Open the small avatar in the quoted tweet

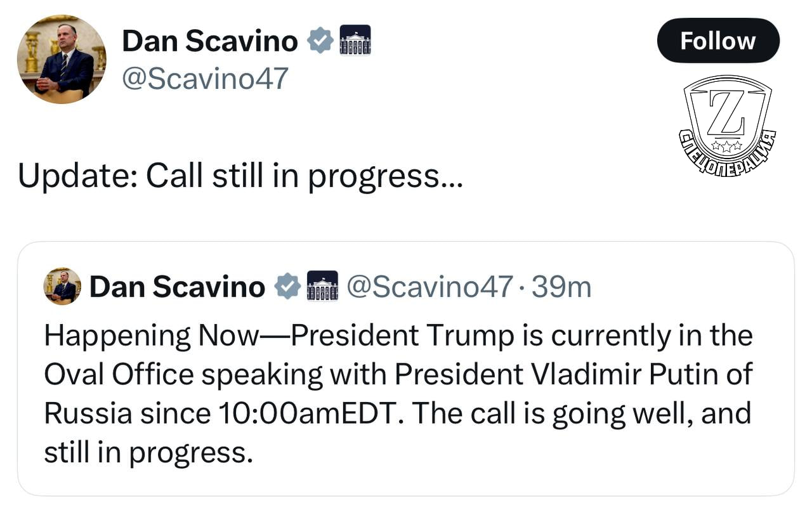[x=62, y=286]
